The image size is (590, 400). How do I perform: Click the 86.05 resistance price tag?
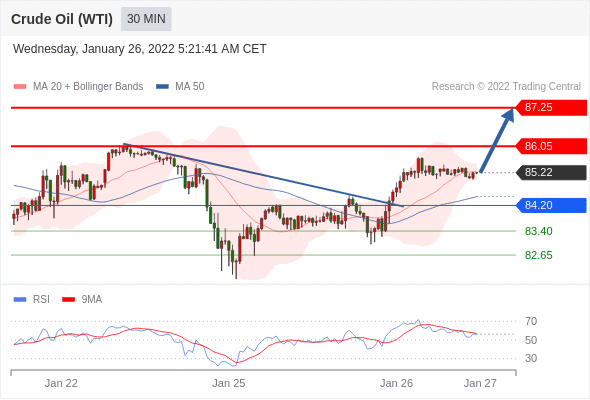pos(551,146)
